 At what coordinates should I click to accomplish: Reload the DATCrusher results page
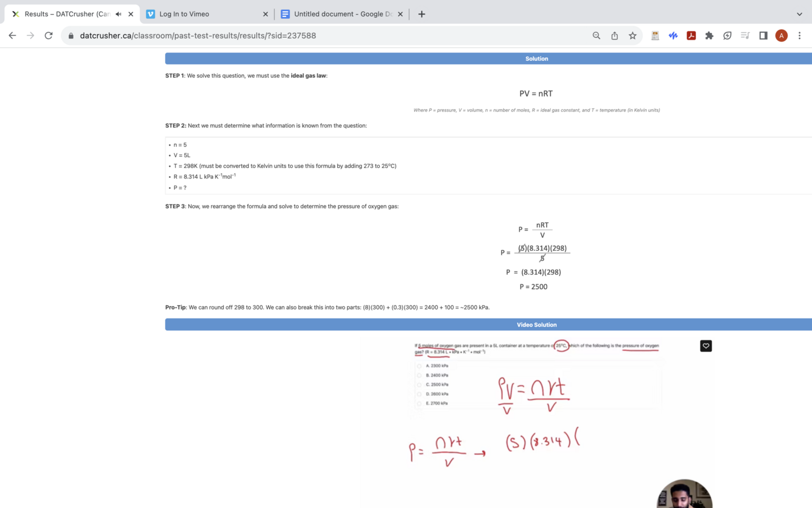coord(49,35)
